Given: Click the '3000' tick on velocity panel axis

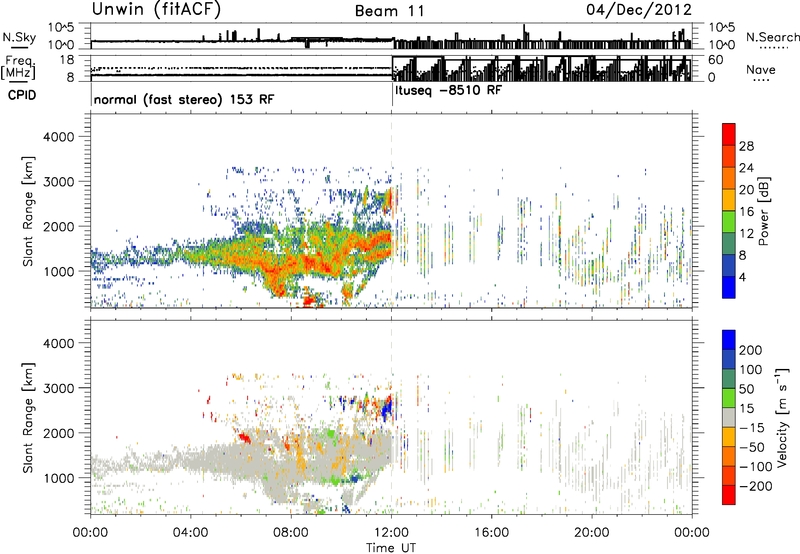Looking at the screenshot, I should coord(59,388).
